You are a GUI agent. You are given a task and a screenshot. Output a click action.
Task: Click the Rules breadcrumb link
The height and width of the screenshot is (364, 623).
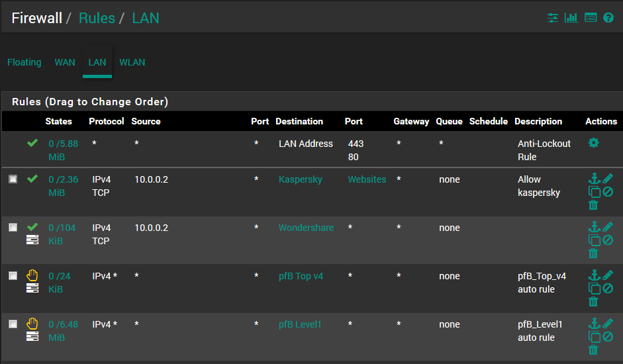97,18
